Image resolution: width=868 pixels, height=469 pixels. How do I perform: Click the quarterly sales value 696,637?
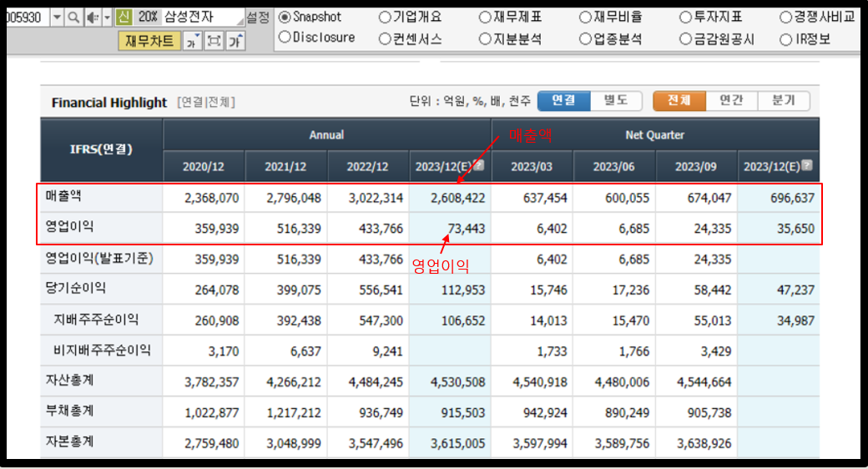pos(792,199)
